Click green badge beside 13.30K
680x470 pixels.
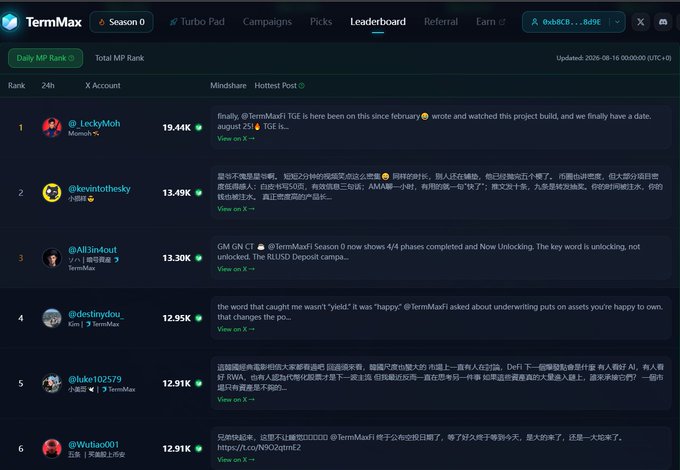coord(199,258)
